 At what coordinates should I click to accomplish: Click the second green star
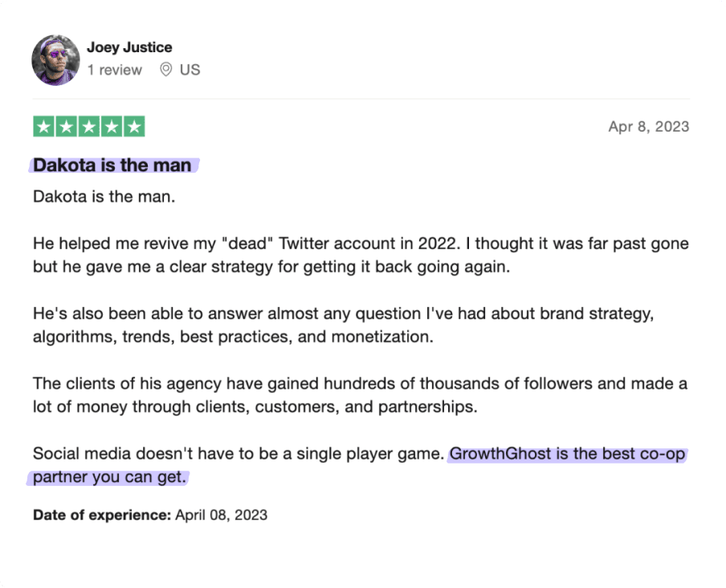point(66,126)
